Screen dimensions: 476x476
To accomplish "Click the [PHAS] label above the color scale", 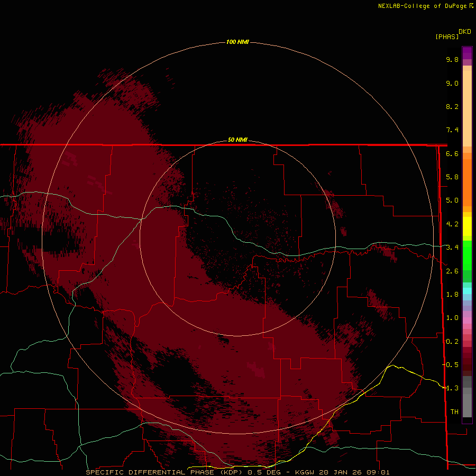I will coord(447,36).
